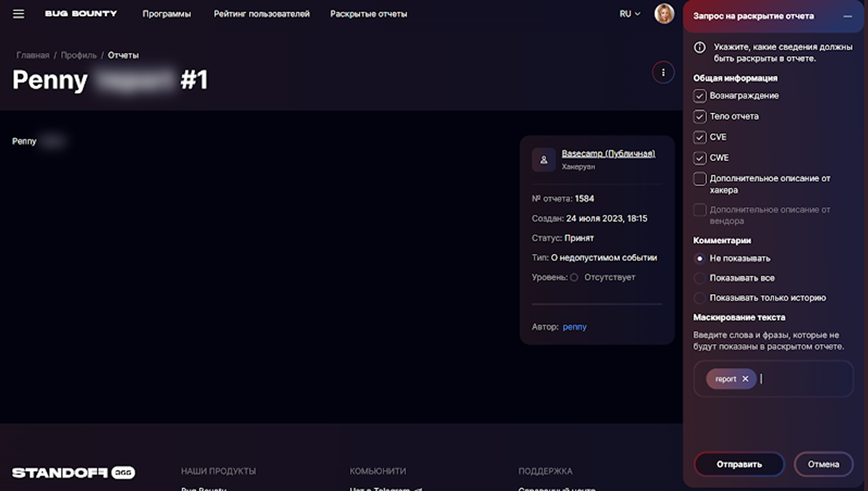Focus the text masking input field
The height and width of the screenshot is (491, 868).
tap(774, 379)
